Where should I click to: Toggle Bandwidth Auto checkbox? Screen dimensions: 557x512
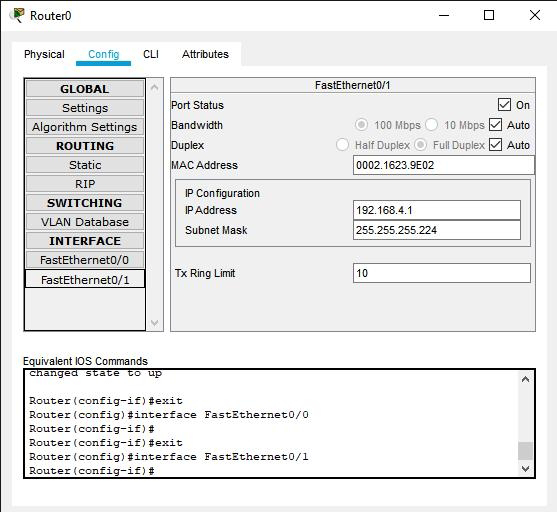point(495,125)
